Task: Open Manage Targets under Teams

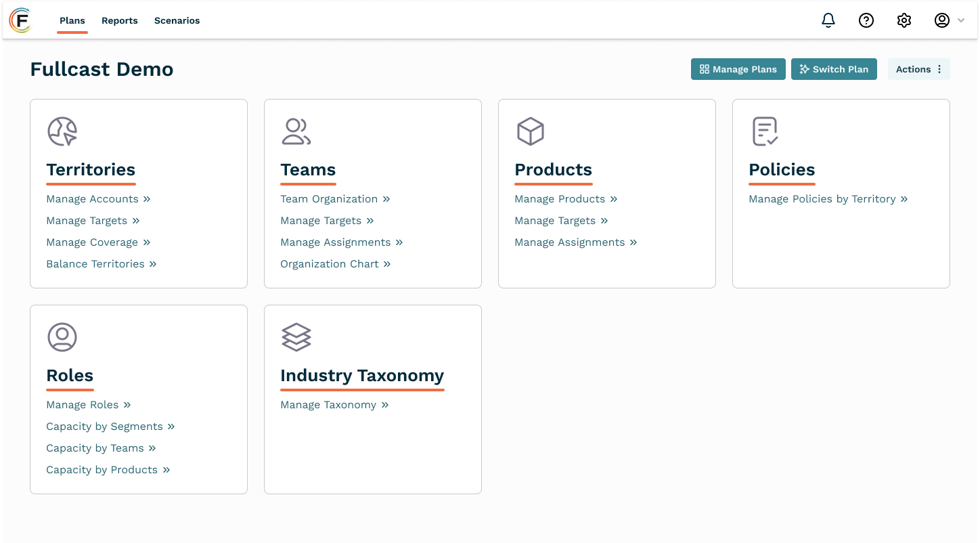Action: (x=327, y=221)
